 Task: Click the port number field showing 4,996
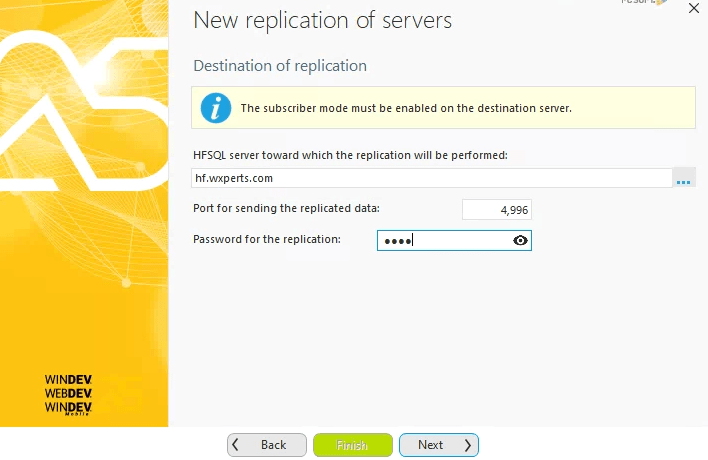(x=497, y=210)
